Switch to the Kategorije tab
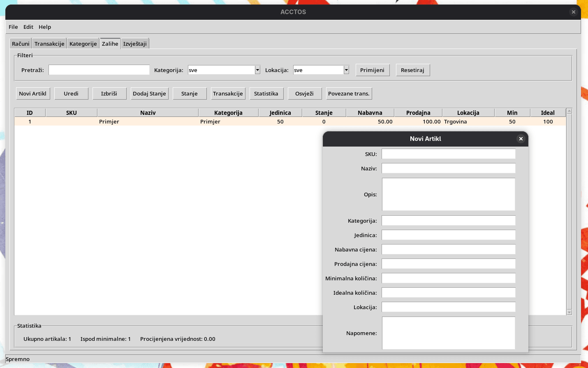 [83, 43]
